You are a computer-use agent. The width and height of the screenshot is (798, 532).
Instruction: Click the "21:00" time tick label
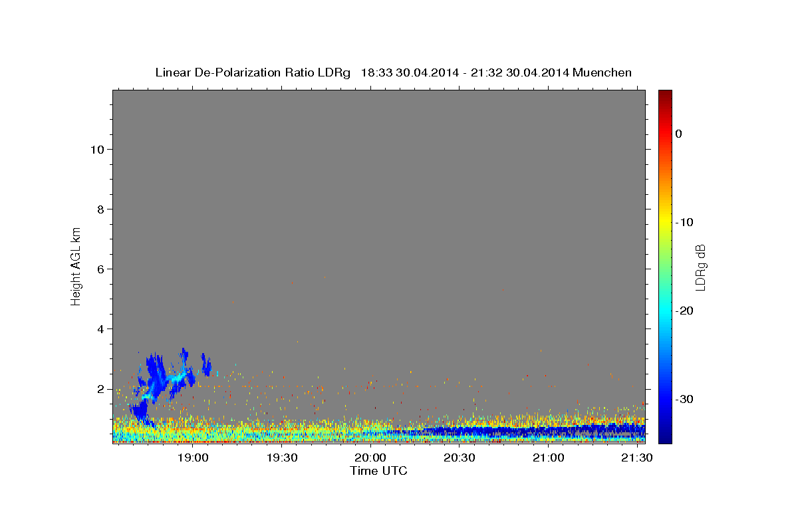pos(548,458)
